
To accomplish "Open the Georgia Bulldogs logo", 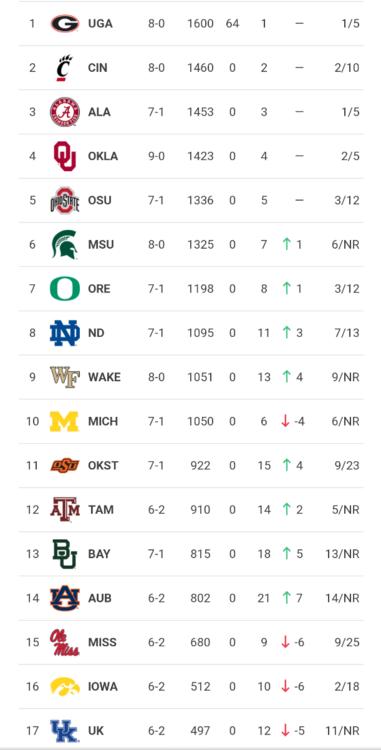I will pos(65,23).
